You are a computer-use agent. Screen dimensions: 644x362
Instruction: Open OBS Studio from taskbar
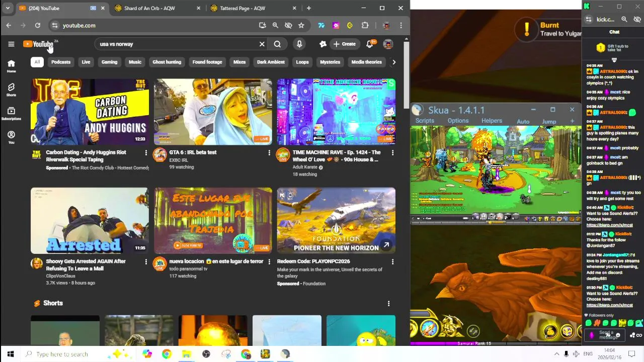pos(206,354)
